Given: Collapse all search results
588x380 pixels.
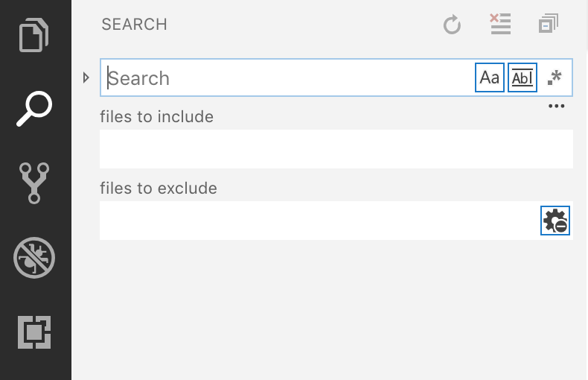Looking at the screenshot, I should [x=549, y=24].
